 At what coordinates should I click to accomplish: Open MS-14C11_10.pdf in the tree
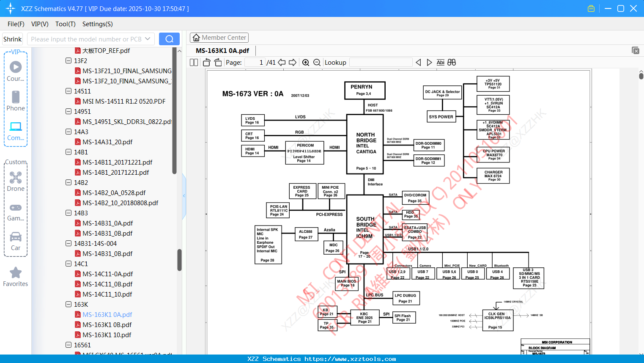click(x=107, y=294)
